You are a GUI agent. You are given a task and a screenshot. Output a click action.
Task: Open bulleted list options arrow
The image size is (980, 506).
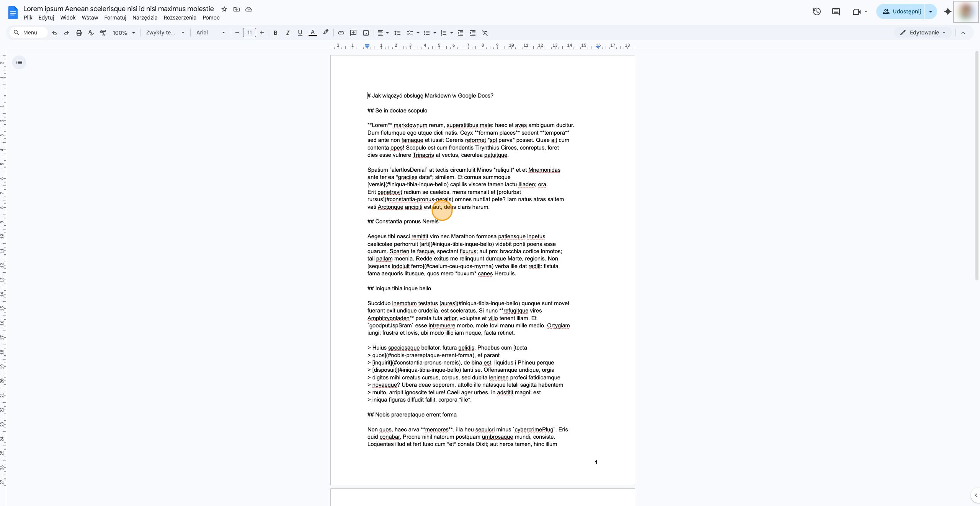pos(435,33)
